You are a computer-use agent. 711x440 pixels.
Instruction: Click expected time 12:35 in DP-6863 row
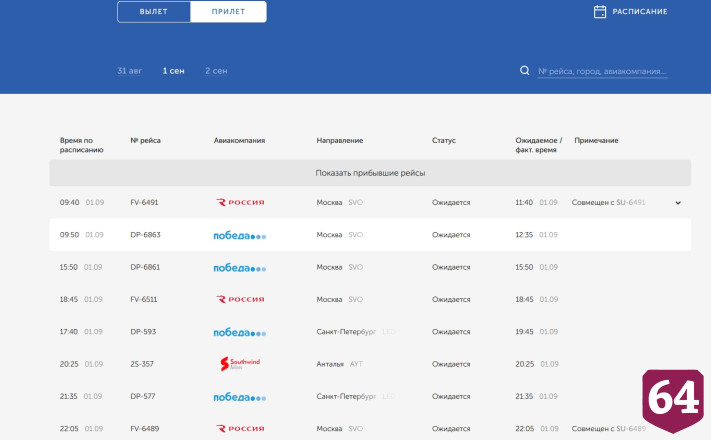pos(524,235)
